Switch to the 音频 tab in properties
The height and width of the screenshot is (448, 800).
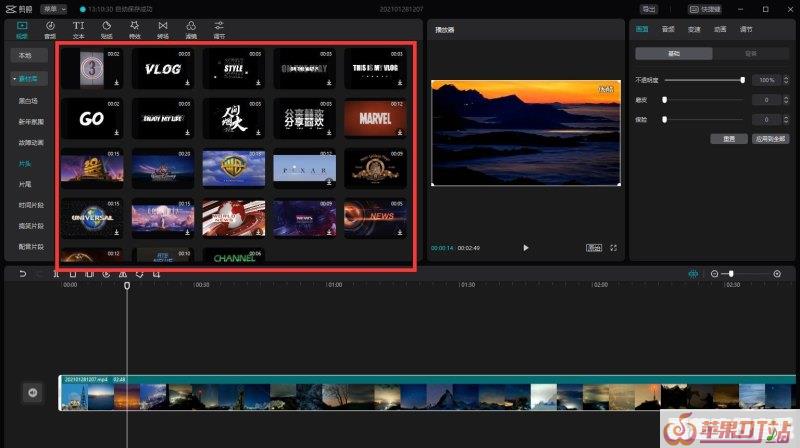tap(668, 30)
